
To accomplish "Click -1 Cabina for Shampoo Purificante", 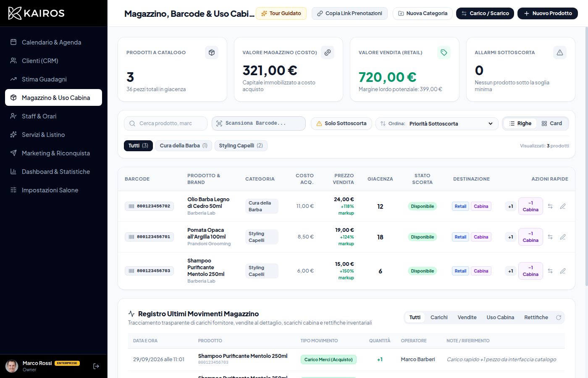I will pyautogui.click(x=530, y=271).
